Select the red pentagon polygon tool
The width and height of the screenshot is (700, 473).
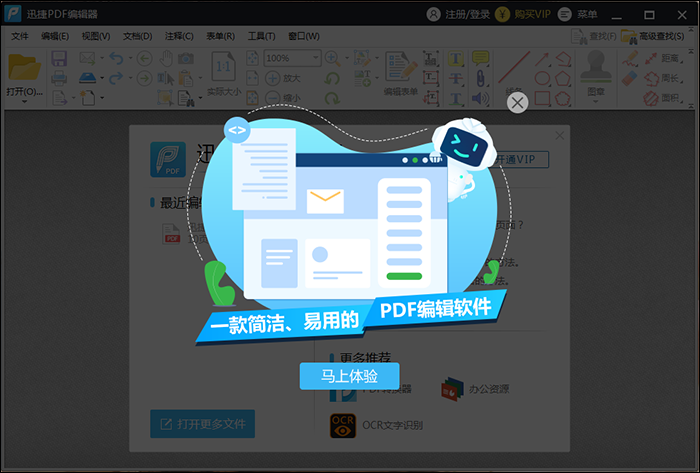click(x=563, y=79)
